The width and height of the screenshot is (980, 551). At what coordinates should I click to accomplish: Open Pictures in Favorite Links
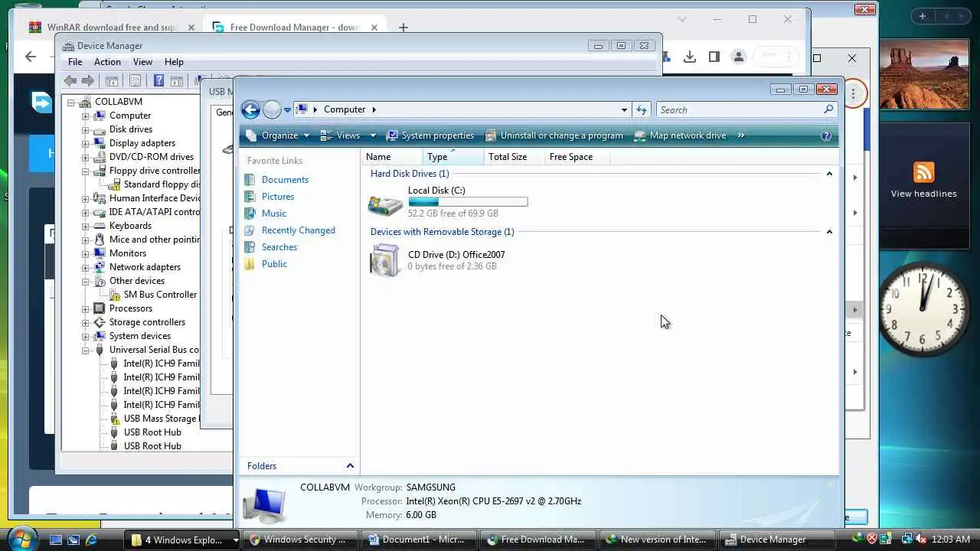click(278, 197)
